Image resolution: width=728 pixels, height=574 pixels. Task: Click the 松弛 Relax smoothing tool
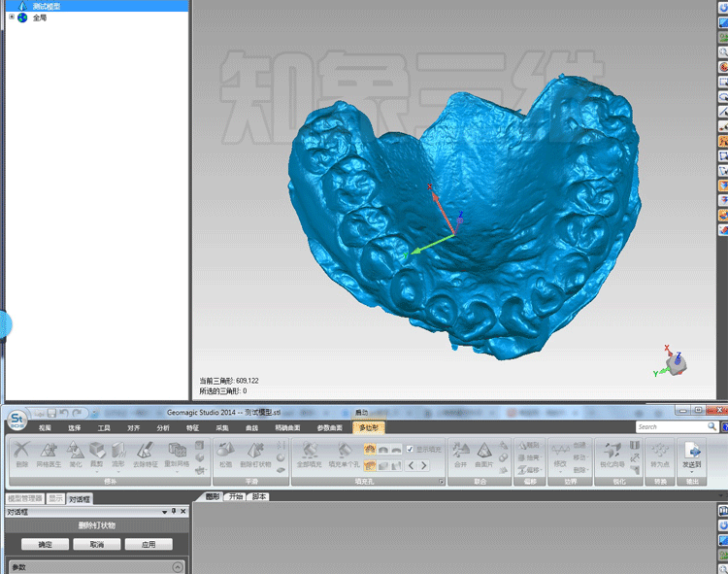click(x=225, y=455)
